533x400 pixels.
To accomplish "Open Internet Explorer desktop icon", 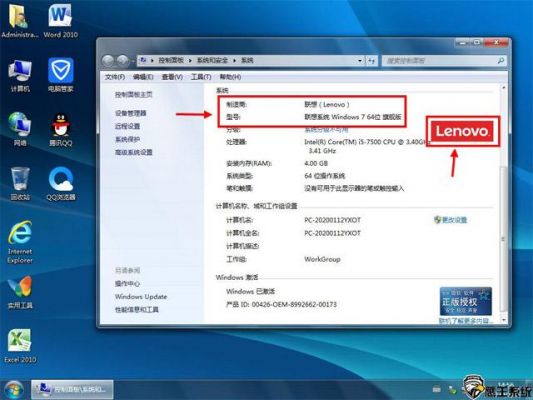I will (x=20, y=242).
